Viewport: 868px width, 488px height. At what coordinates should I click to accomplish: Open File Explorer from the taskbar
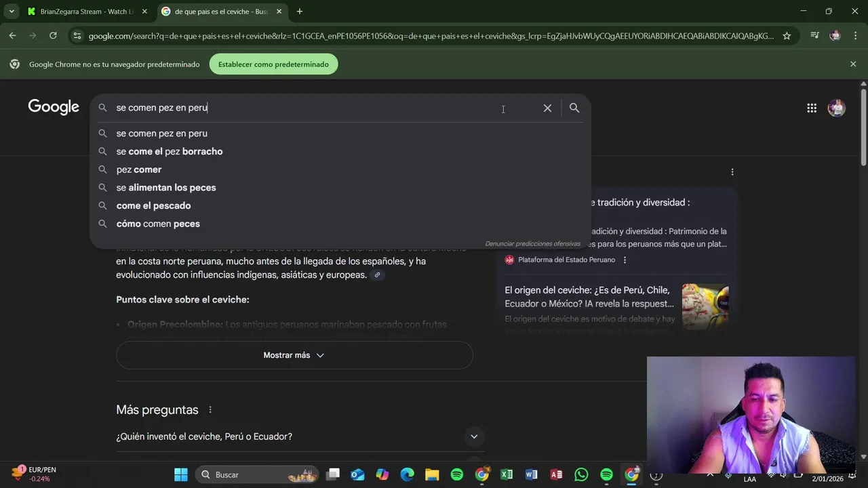pos(432,474)
